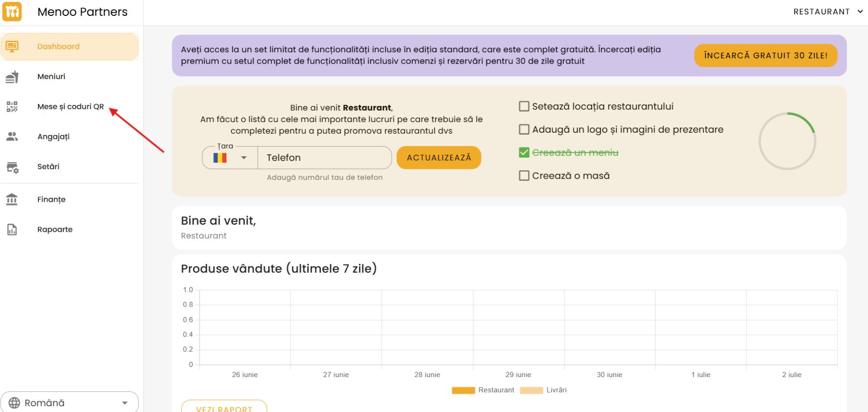Click the Menoo Partners logo icon

tap(12, 11)
